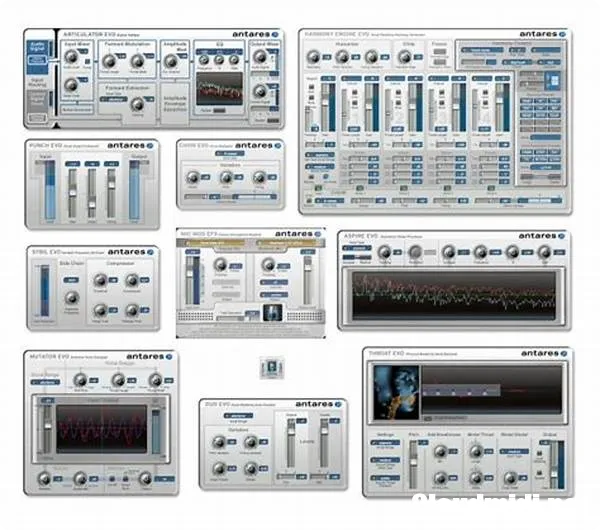Open the Vocal Range dropdown in Duo Evo
The height and width of the screenshot is (530, 600).
(238, 415)
